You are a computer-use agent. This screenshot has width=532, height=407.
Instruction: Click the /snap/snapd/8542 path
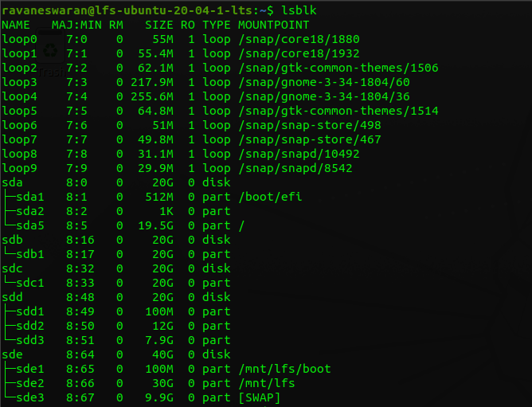(x=295, y=168)
